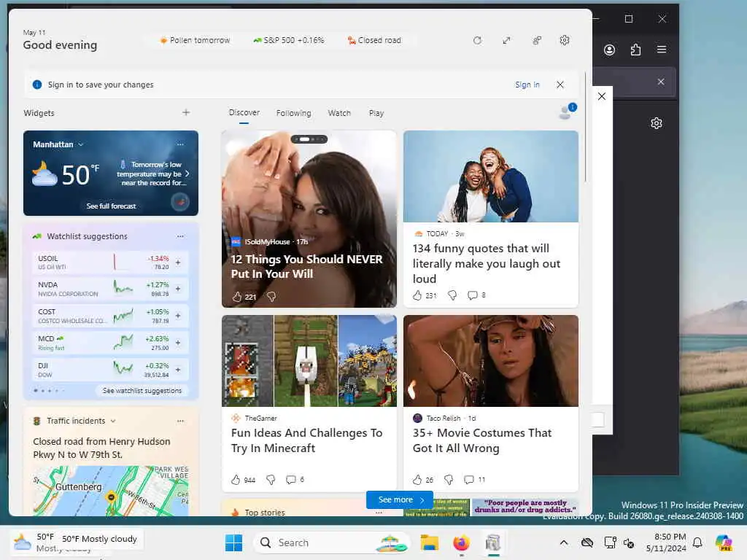This screenshot has height=560, width=747.
Task: Expand widgets board to full view
Action: [506, 41]
